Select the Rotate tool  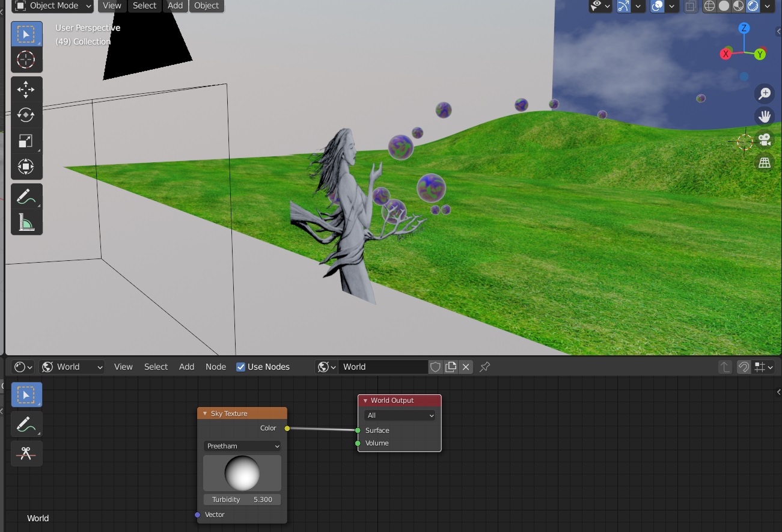pos(26,115)
